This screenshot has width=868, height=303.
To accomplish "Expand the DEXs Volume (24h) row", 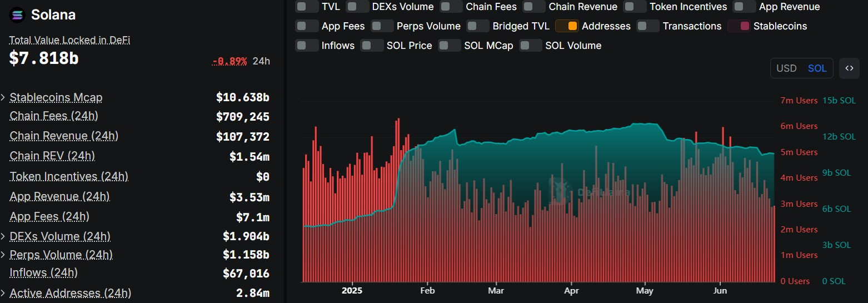I will [3, 237].
